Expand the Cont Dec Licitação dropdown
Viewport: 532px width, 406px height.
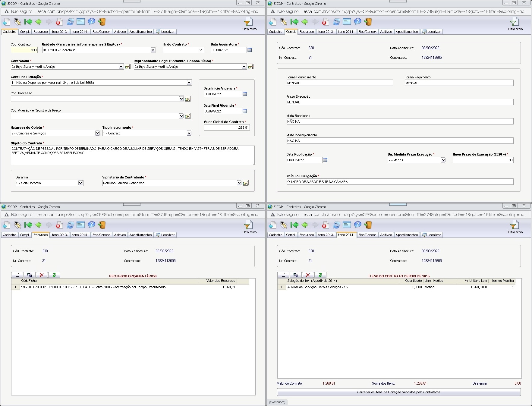(x=189, y=83)
